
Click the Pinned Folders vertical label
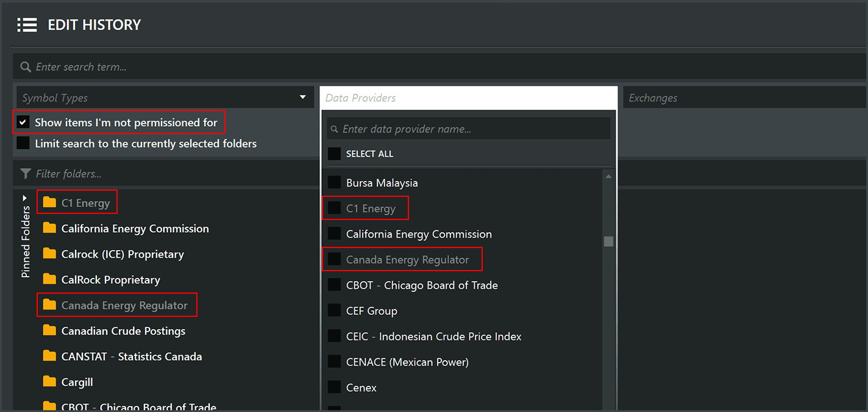click(26, 242)
